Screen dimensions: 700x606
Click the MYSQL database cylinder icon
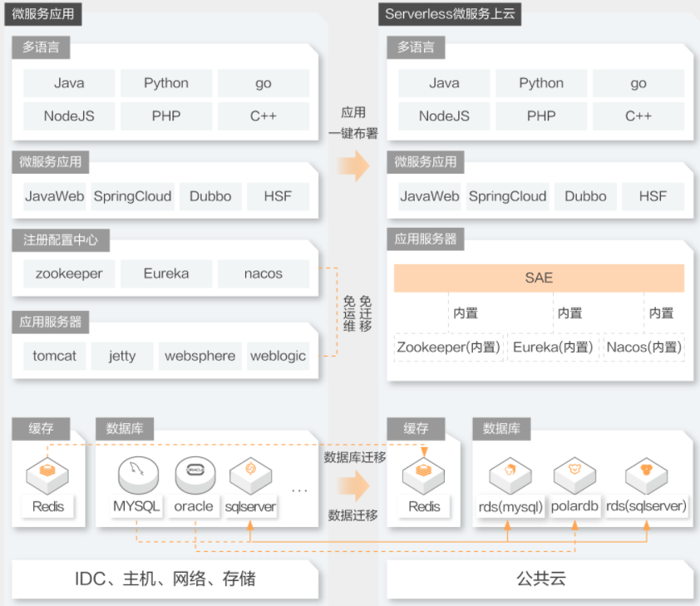[x=138, y=475]
